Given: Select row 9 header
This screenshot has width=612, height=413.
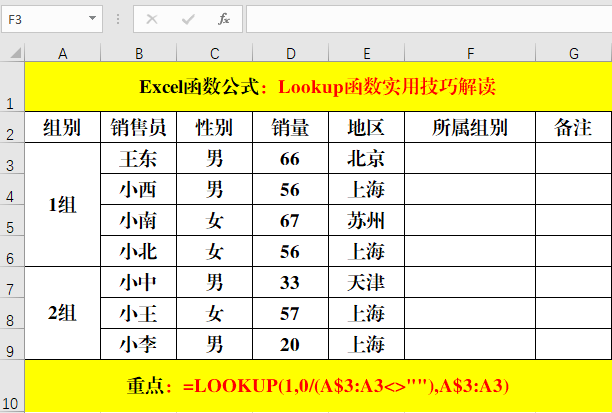Looking at the screenshot, I should (12, 344).
